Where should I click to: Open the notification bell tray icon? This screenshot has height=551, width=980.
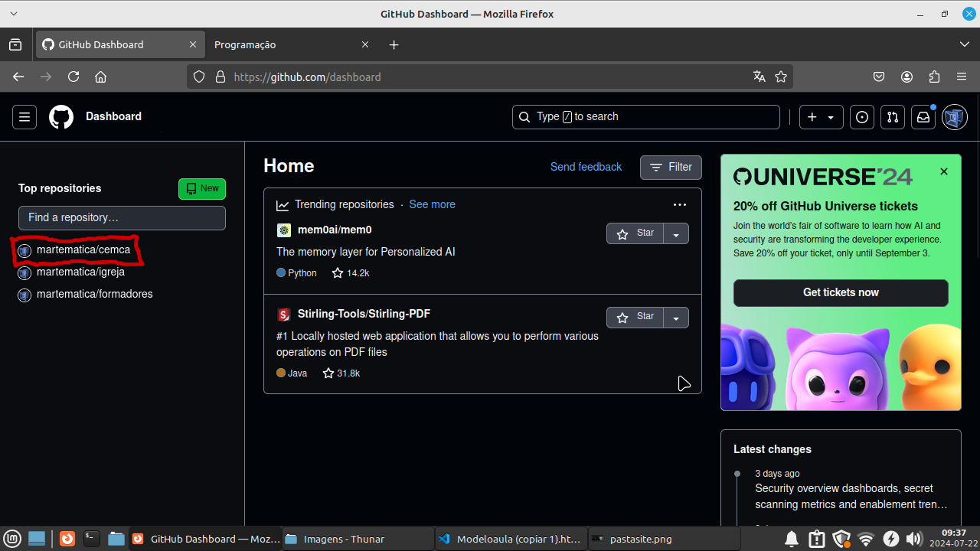click(792, 539)
